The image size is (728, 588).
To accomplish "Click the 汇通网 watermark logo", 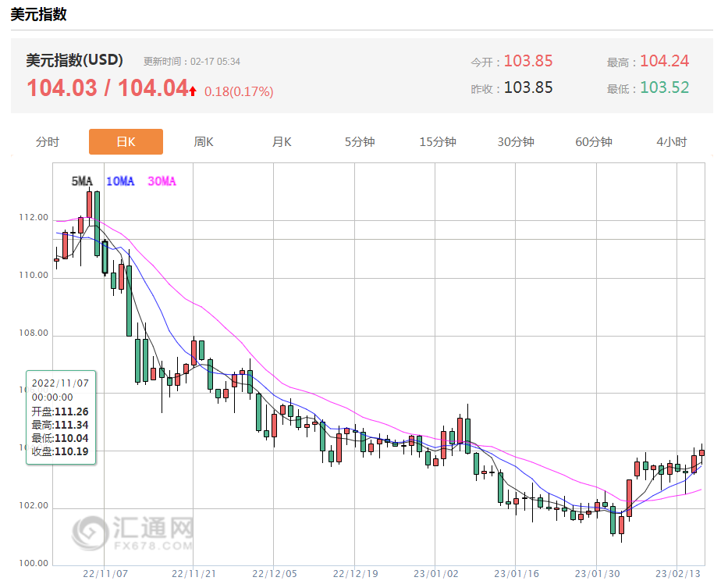I will [x=133, y=532].
